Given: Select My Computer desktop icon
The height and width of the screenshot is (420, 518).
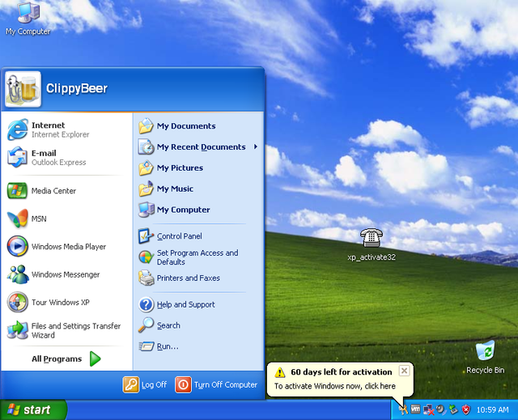Looking at the screenshot, I should [28, 18].
